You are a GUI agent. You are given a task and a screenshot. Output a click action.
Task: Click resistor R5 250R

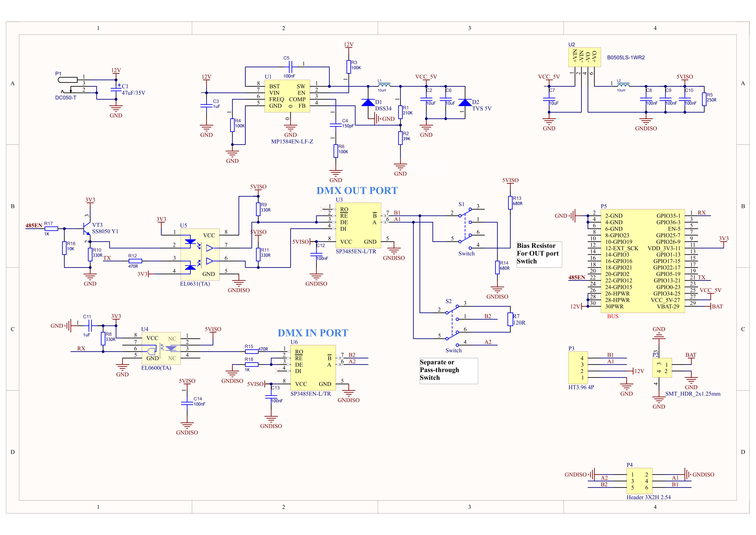[x=704, y=99]
